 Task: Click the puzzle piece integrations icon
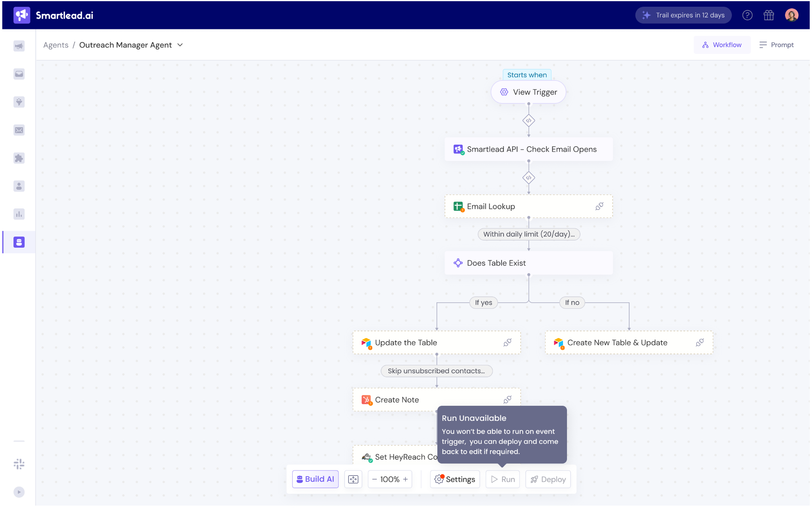pos(19,158)
